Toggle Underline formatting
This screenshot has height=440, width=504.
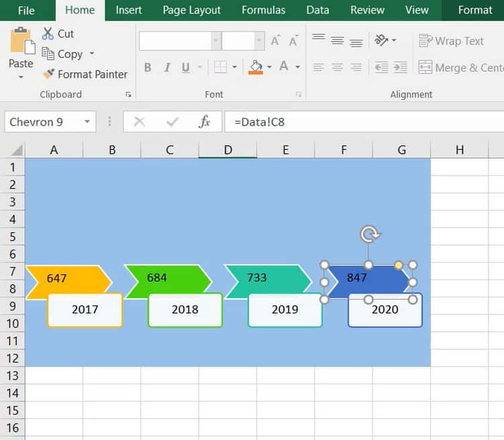[x=185, y=67]
